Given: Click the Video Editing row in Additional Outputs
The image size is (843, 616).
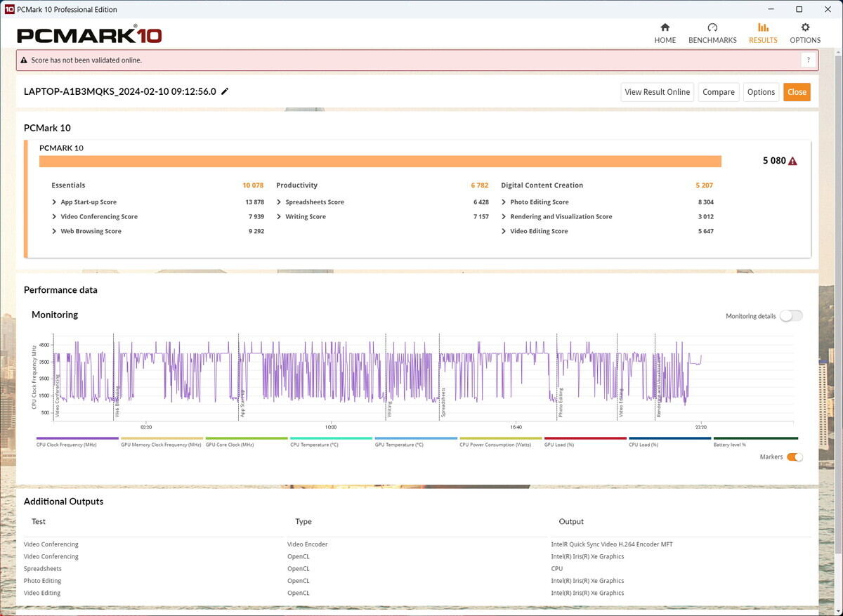Looking at the screenshot, I should 417,593.
